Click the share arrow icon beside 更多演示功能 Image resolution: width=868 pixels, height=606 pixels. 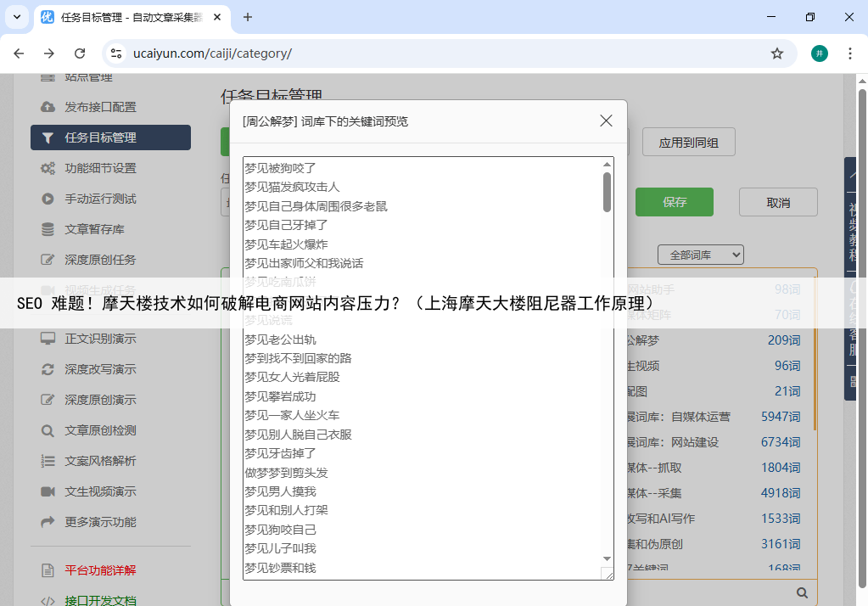pyautogui.click(x=48, y=522)
